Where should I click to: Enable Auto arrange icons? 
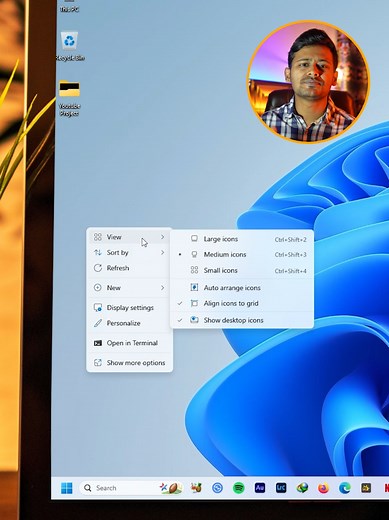coord(242,288)
